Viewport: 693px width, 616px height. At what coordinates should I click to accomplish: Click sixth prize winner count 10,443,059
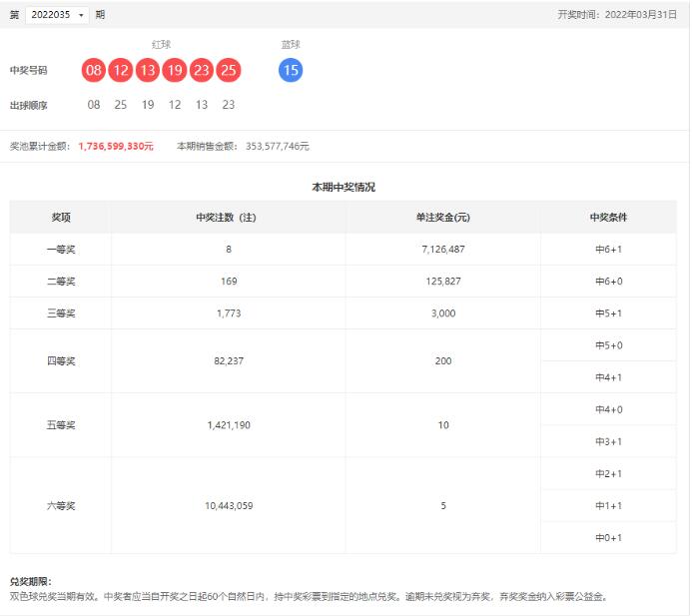coord(229,505)
